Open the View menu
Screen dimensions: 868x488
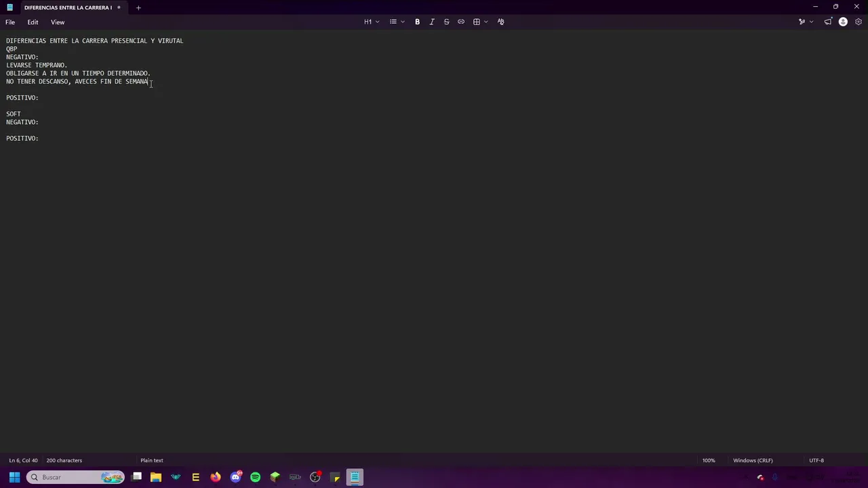click(x=58, y=22)
